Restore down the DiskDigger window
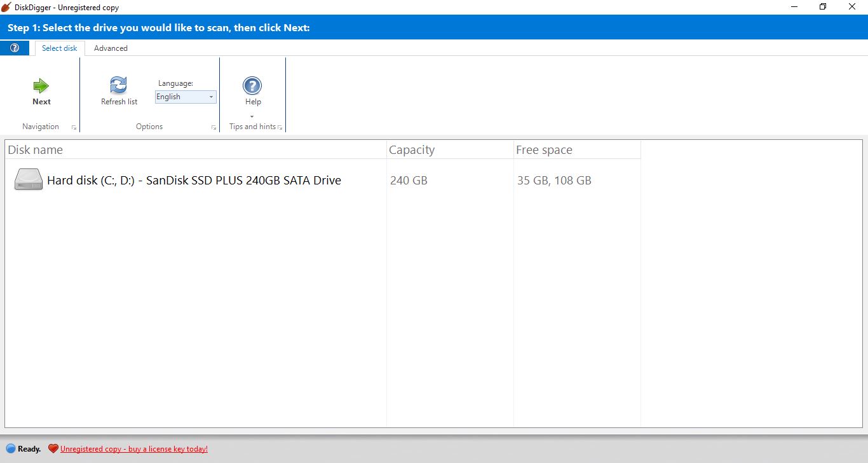Image resolution: width=868 pixels, height=463 pixels. (x=823, y=7)
